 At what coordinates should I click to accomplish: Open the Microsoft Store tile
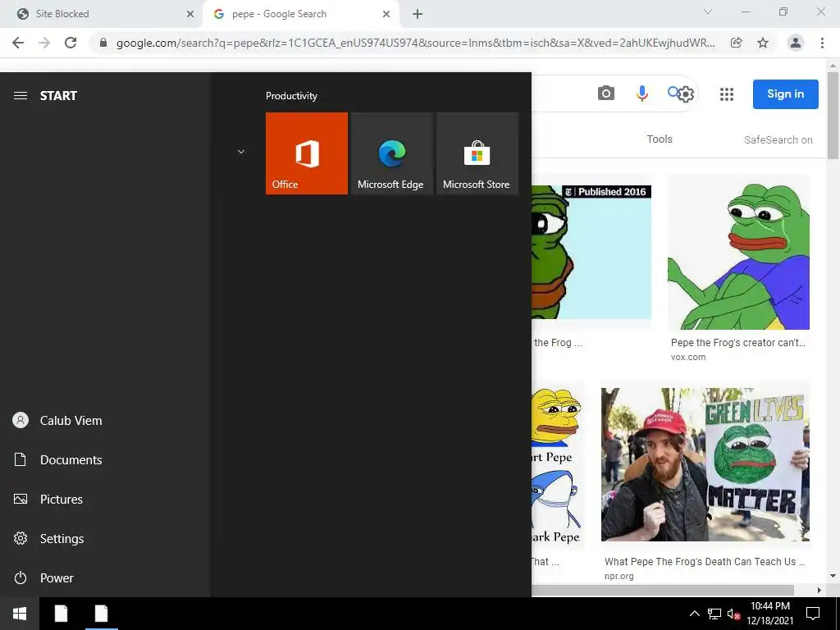tap(477, 153)
